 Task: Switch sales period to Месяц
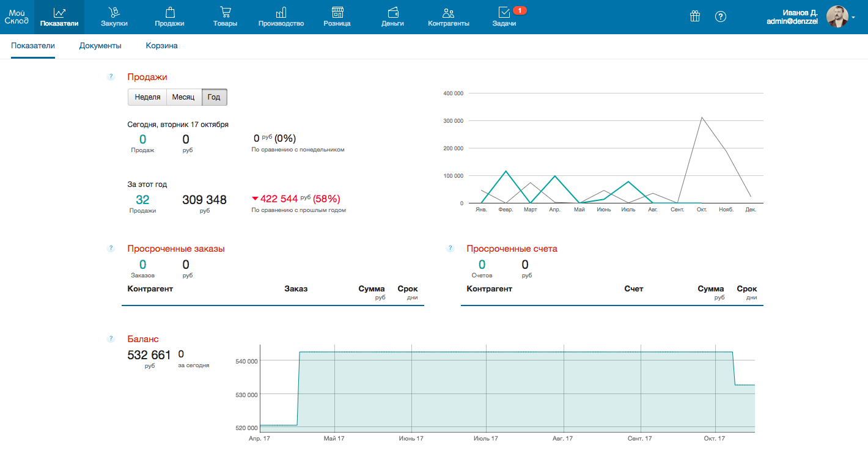tap(183, 97)
